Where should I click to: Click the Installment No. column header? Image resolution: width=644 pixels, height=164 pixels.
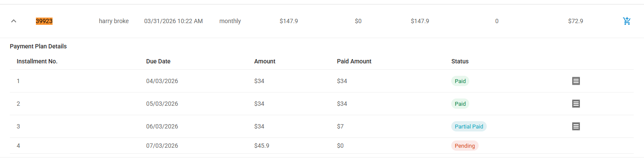pyautogui.click(x=37, y=61)
